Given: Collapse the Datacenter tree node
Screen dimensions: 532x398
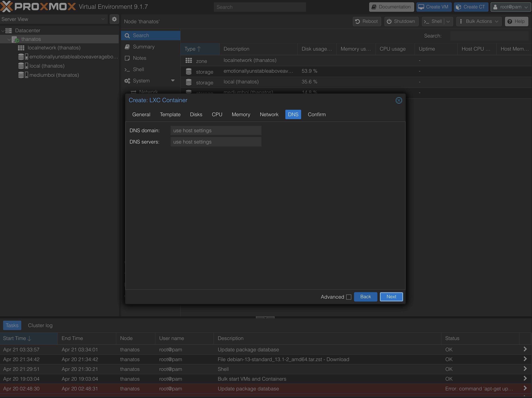Looking at the screenshot, I should pos(3,31).
